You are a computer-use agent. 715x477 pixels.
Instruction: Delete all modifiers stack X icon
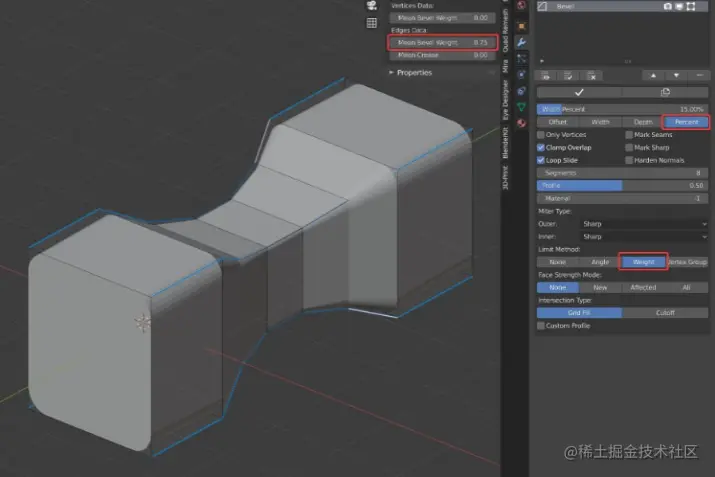(591, 76)
